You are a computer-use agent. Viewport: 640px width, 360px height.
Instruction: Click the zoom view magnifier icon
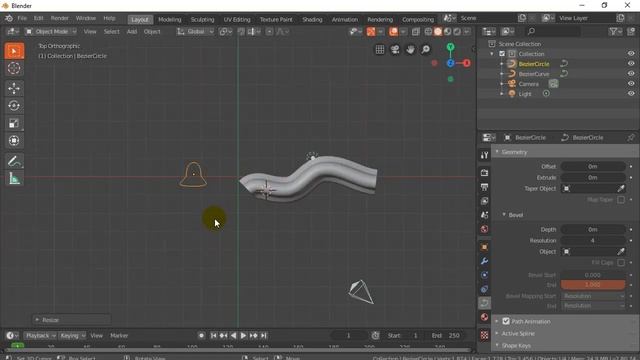coord(425,49)
